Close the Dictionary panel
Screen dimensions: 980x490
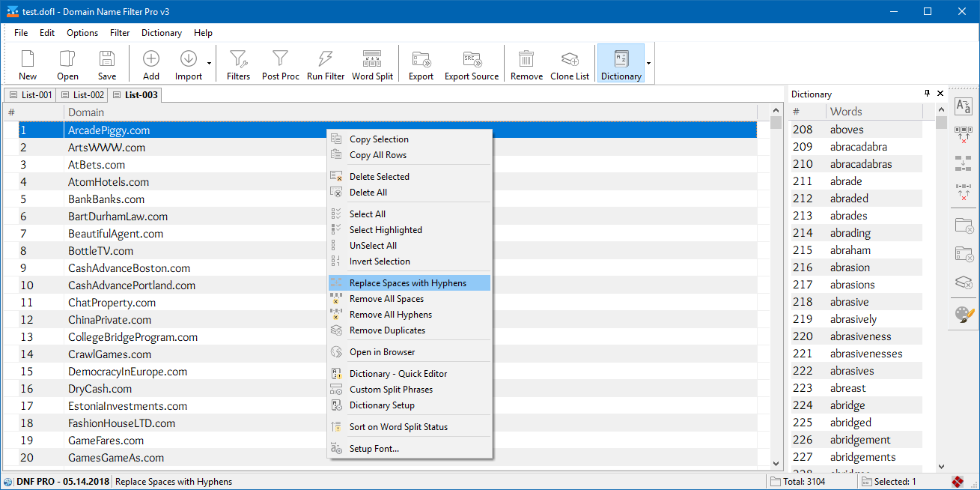[x=940, y=94]
